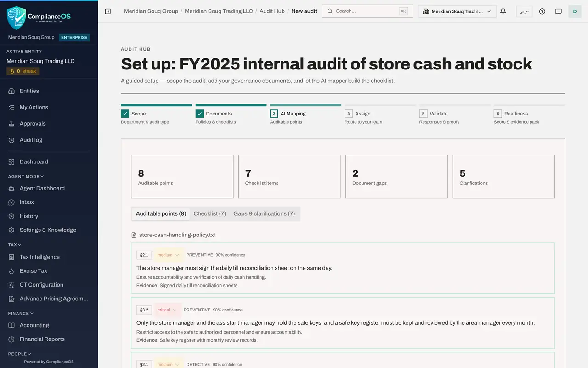
Task: Collapse the TAX sidebar section
Action: tap(15, 245)
